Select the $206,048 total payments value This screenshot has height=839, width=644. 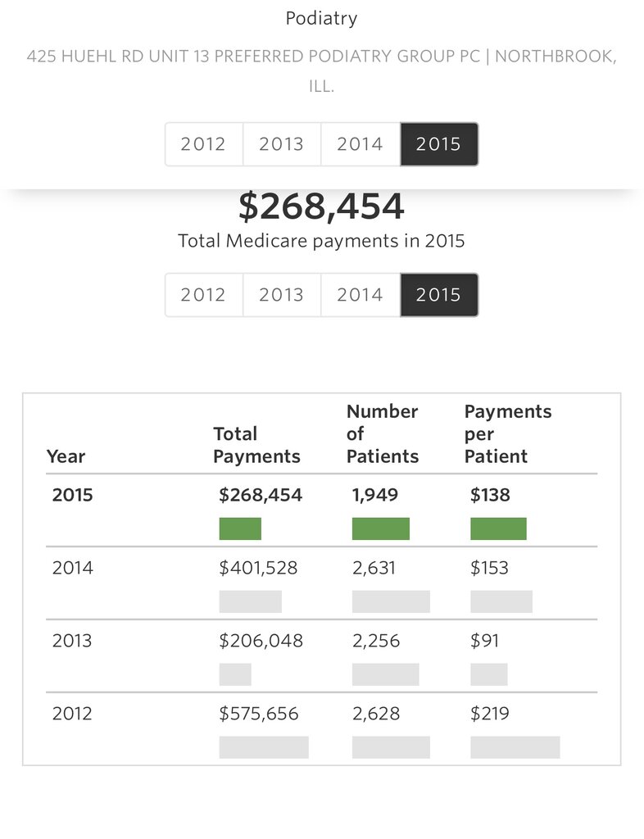[261, 641]
